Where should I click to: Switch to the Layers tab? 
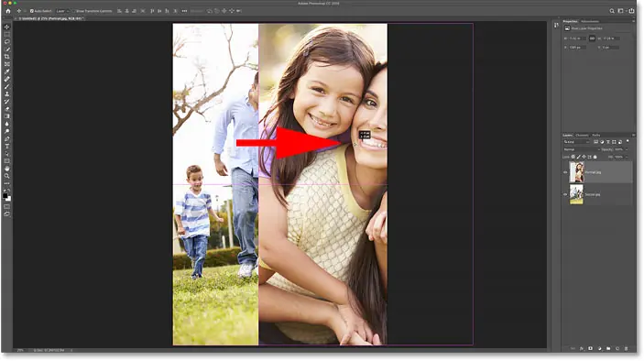click(568, 135)
